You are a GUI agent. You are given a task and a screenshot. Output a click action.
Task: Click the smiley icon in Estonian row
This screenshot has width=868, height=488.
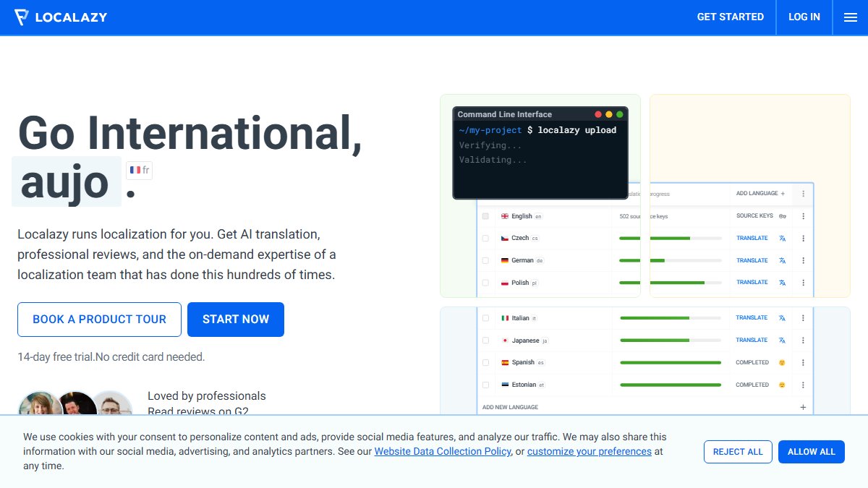pyautogui.click(x=782, y=385)
